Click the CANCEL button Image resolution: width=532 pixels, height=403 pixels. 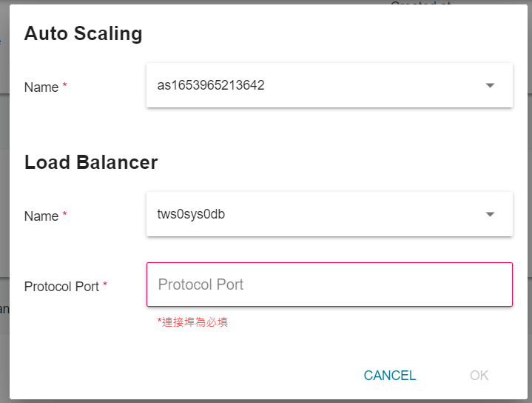(x=389, y=376)
